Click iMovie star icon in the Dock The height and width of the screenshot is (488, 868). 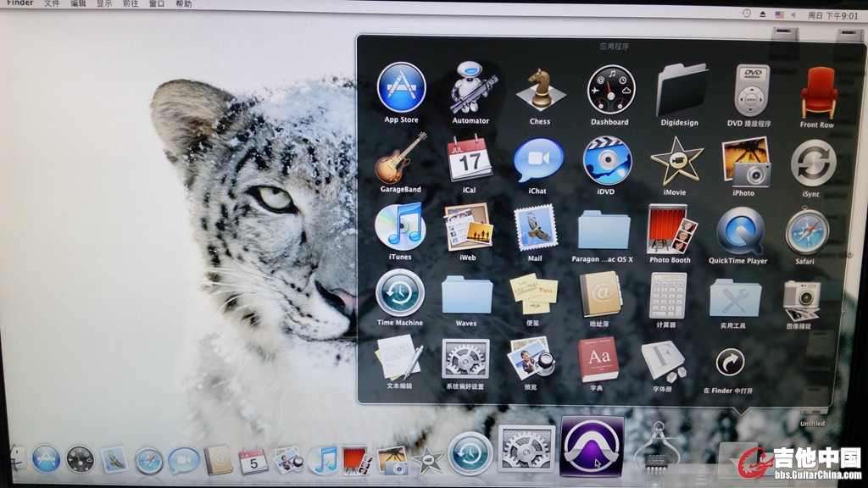[427, 461]
